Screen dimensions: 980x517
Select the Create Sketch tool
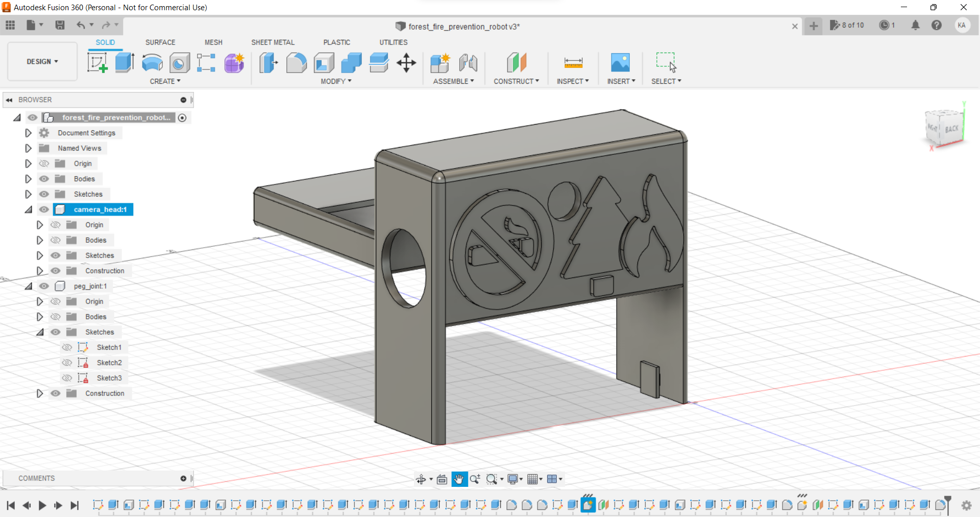click(x=97, y=62)
